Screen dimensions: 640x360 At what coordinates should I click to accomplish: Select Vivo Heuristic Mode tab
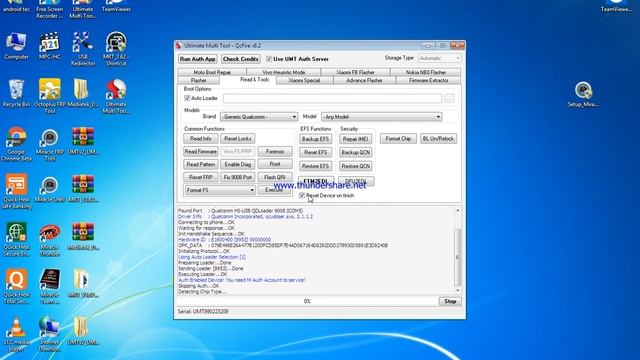284,72
